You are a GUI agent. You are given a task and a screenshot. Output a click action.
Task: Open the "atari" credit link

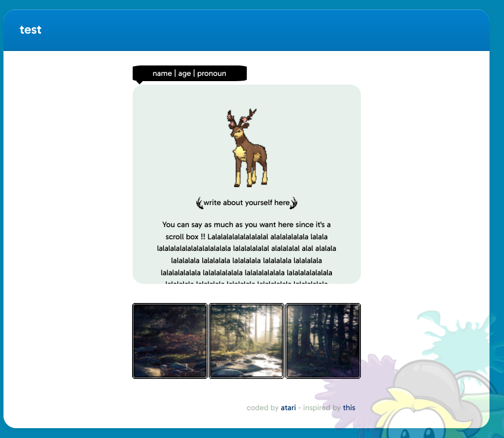288,407
